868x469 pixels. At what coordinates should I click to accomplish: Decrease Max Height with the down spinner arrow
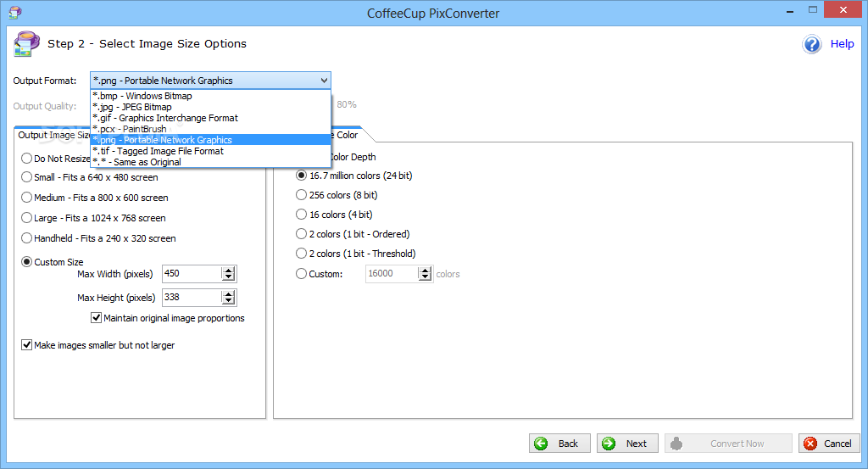point(228,301)
